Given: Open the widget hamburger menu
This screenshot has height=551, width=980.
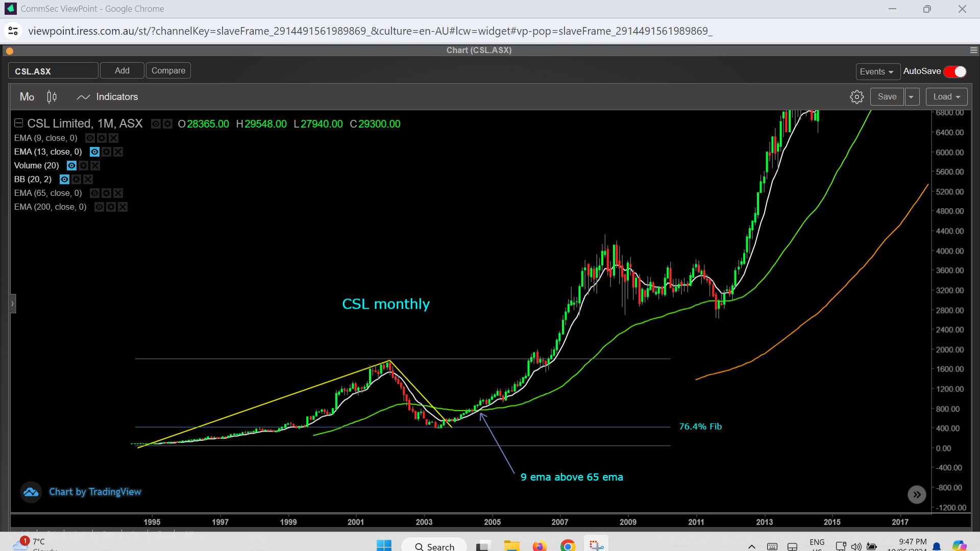Looking at the screenshot, I should tap(973, 50).
